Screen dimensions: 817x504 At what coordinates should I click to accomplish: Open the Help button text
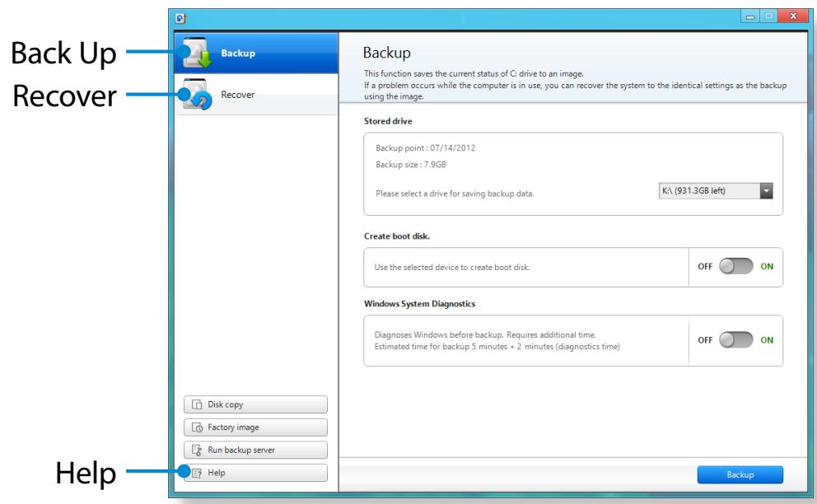pyautogui.click(x=217, y=473)
